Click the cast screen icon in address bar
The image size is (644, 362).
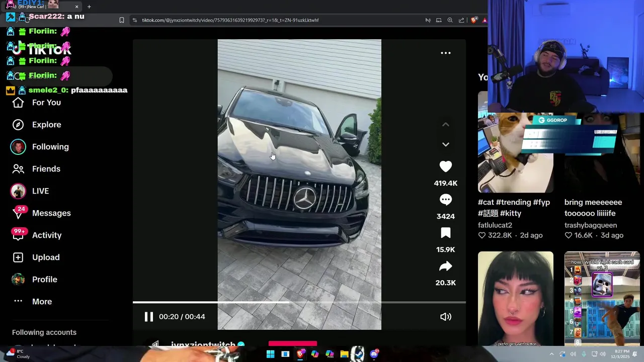(439, 20)
